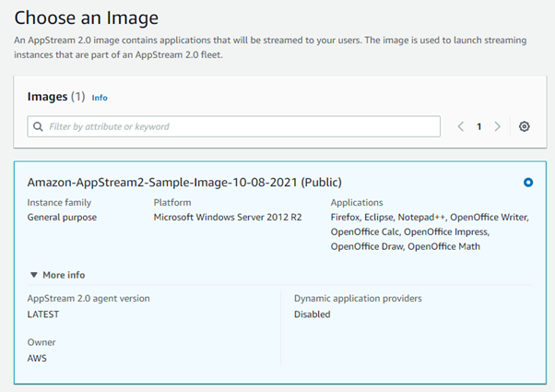Click the Images (1) heading
Screen dimensions: 555x392
pyautogui.click(x=56, y=97)
